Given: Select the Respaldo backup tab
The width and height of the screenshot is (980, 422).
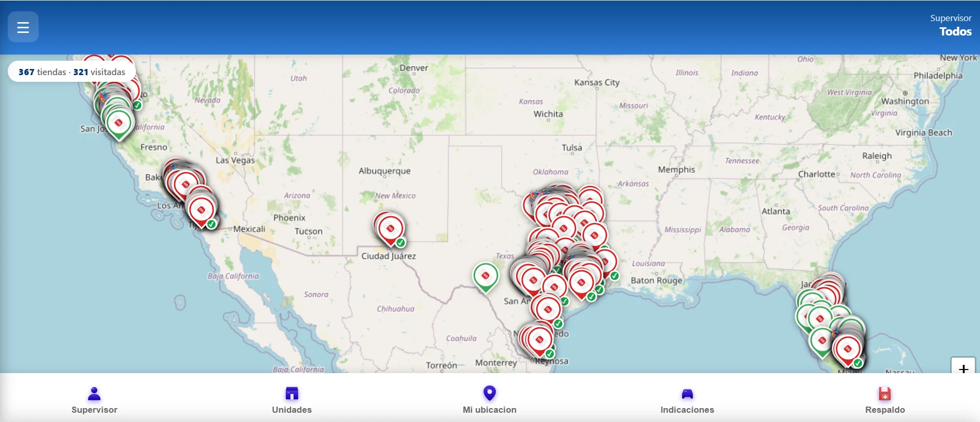Looking at the screenshot, I should pos(885,400).
